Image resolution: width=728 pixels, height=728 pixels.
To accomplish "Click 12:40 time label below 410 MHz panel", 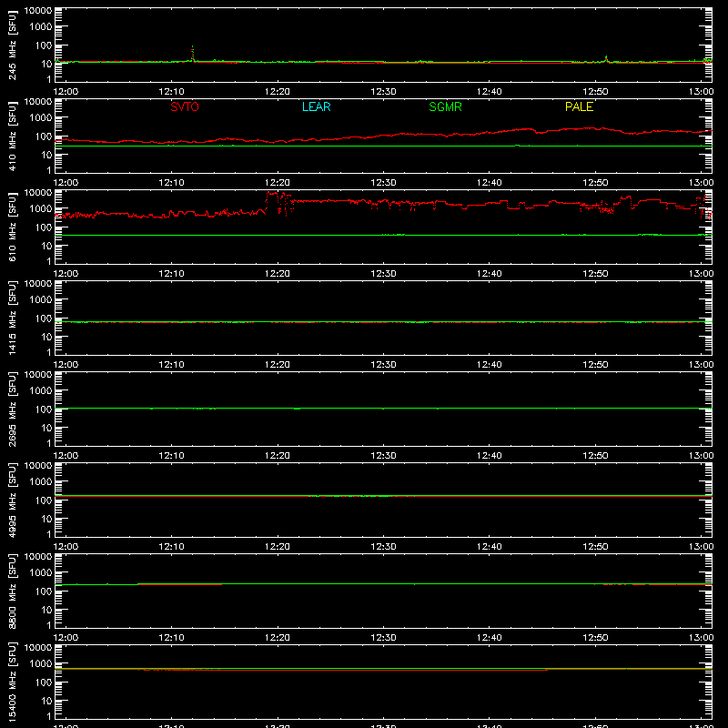I will click(490, 183).
